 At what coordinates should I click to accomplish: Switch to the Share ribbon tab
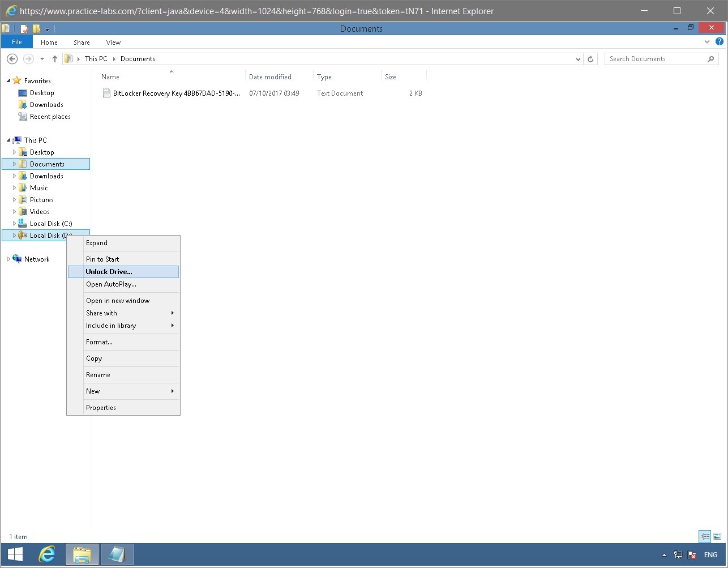tap(82, 42)
